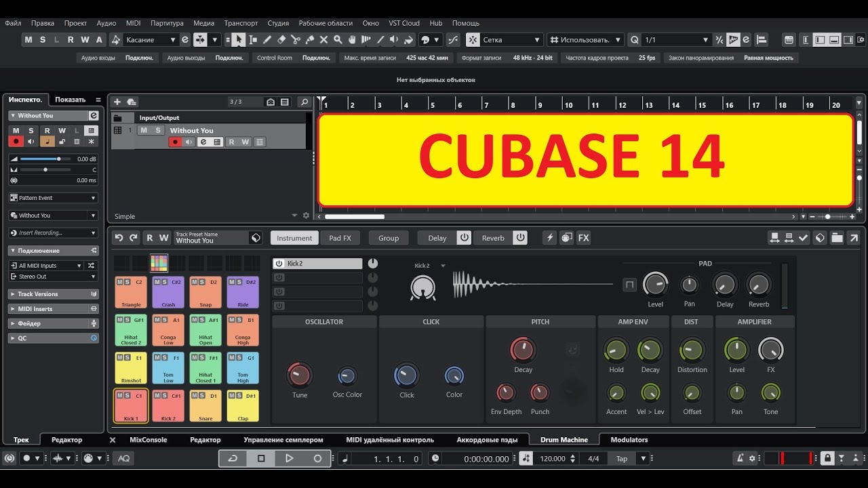Toggle Delay power button
The height and width of the screenshot is (488, 868).
tap(464, 238)
